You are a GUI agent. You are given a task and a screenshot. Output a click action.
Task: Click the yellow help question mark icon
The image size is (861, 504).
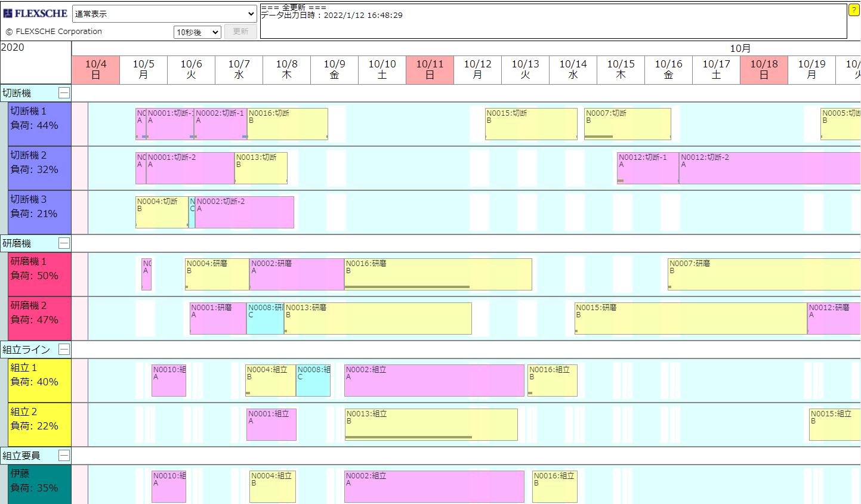click(853, 10)
